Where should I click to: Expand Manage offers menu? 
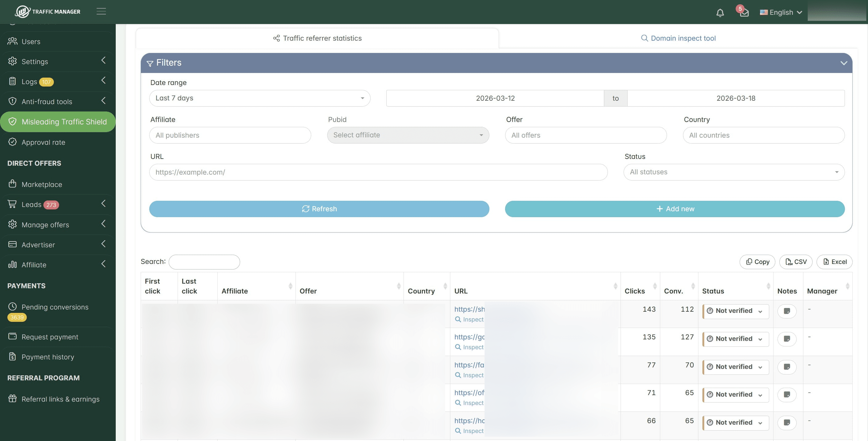point(58,225)
